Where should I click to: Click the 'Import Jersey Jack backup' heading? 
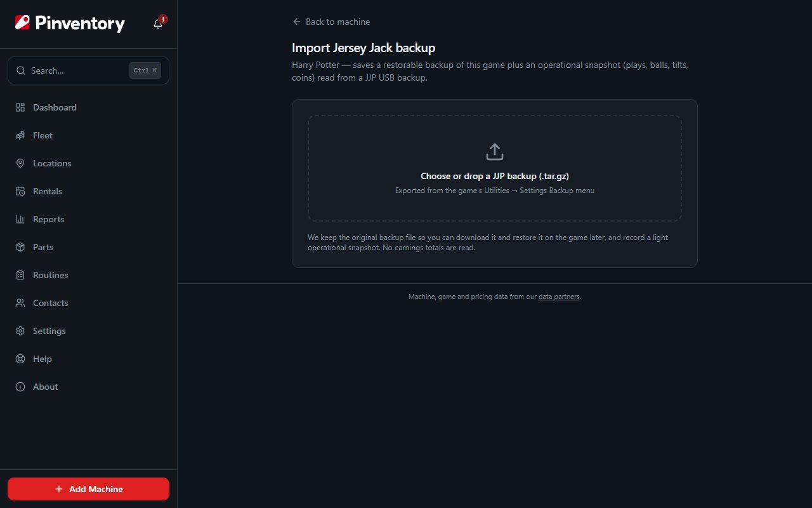point(363,48)
